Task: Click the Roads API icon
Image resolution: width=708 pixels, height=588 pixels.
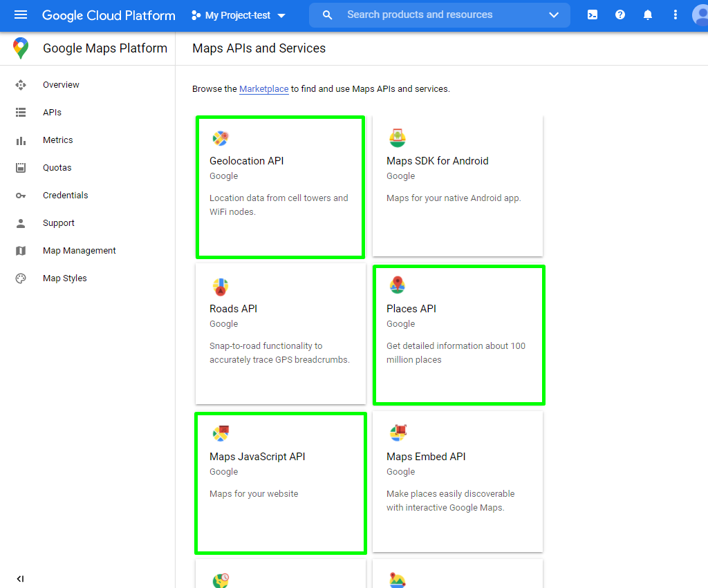Action: point(221,287)
